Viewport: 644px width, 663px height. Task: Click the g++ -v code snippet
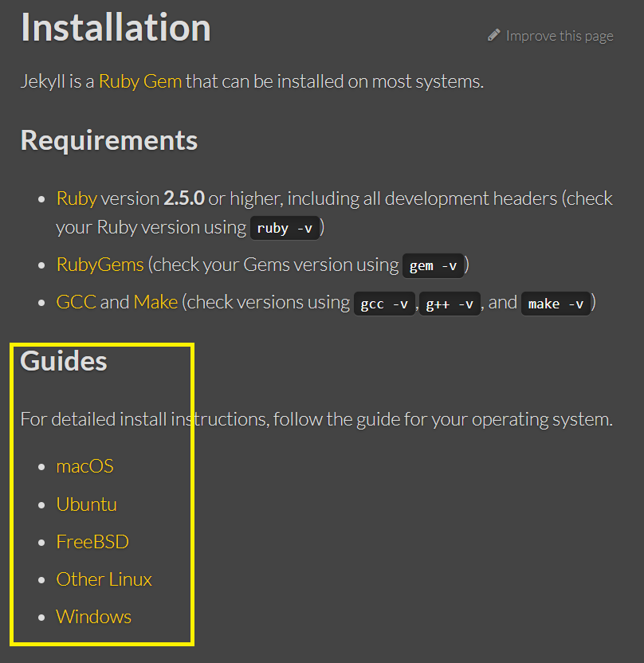450,304
